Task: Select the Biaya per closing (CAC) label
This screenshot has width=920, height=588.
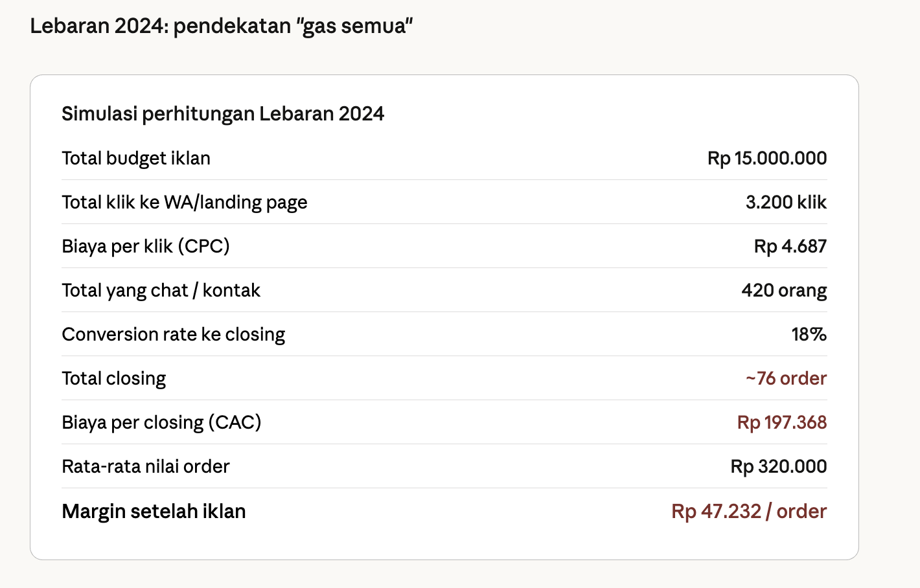Action: [161, 423]
